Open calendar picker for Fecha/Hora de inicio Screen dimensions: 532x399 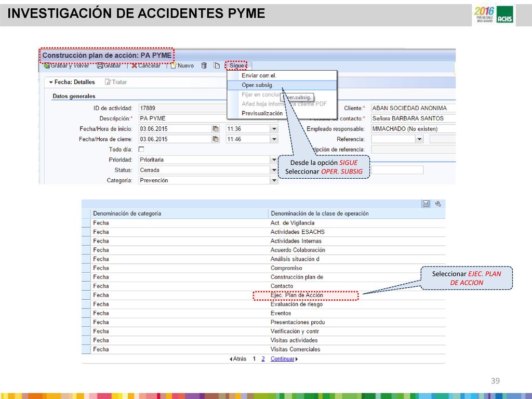(216, 129)
